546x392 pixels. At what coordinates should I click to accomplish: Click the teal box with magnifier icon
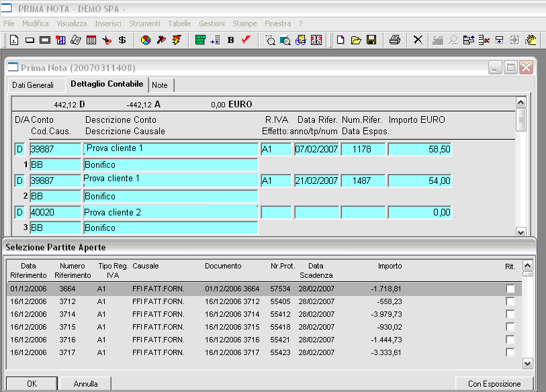285,40
